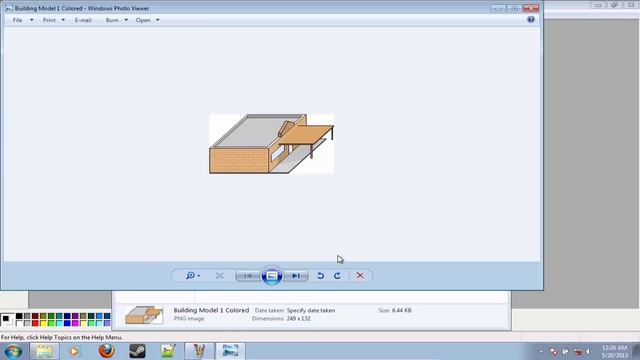640x360 pixels.
Task: Delete the photo with the red X
Action: click(x=360, y=276)
